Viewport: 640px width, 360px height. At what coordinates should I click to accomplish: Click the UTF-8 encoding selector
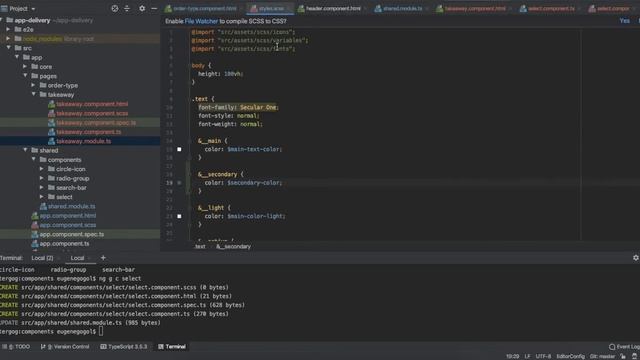[543, 356]
